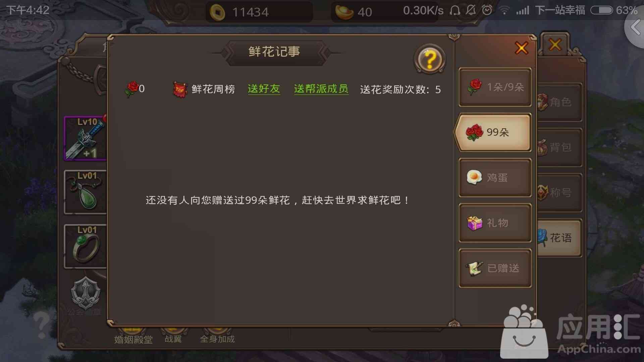Tap the guild badge shield icon
Viewport: 644px width, 362px height.
(86, 293)
